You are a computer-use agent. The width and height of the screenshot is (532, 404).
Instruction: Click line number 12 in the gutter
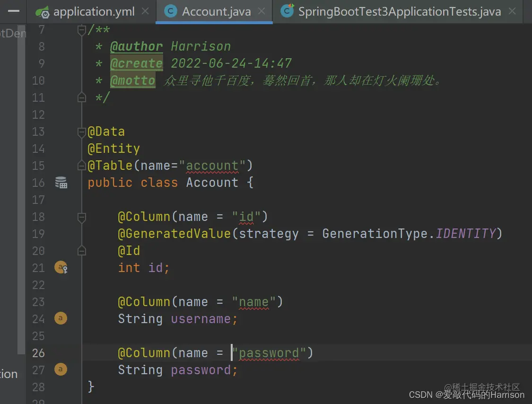click(x=38, y=115)
